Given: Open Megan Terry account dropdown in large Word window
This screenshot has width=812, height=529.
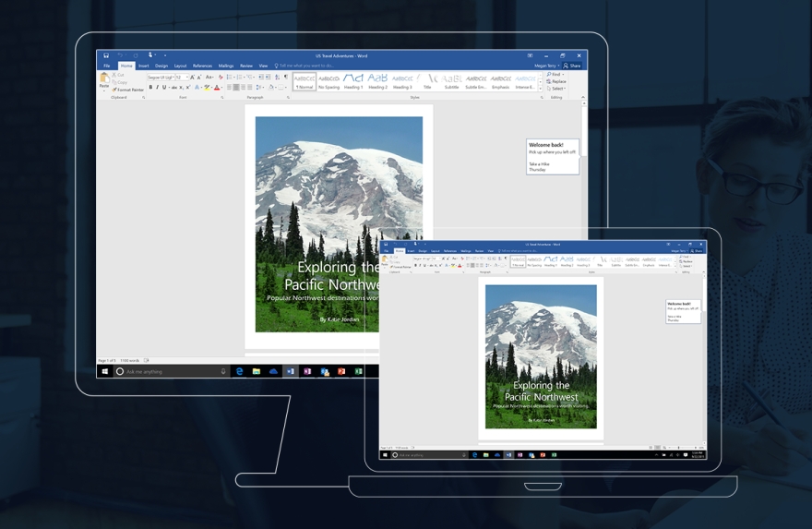Looking at the screenshot, I should click(x=547, y=66).
